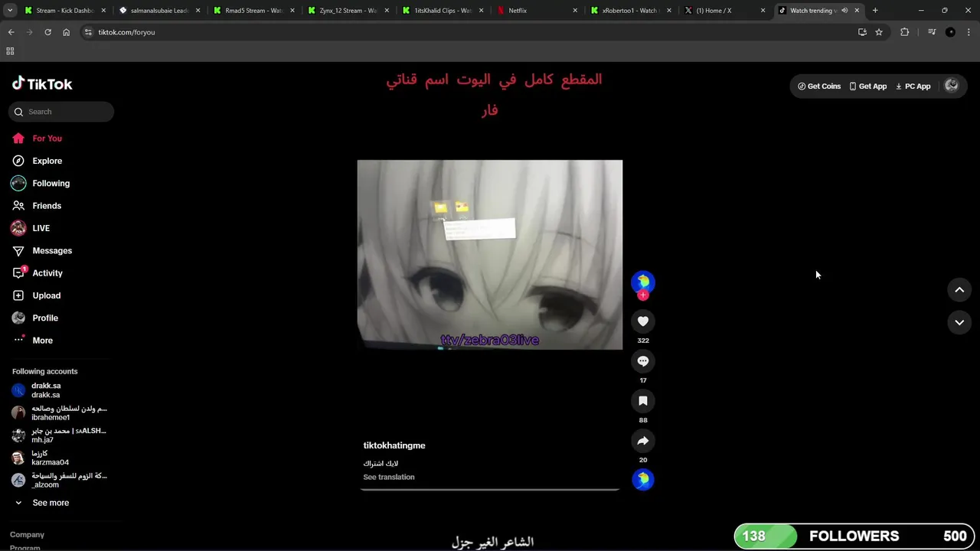Image resolution: width=980 pixels, height=551 pixels.
Task: Share the video using the arrow icon
Action: 643,441
